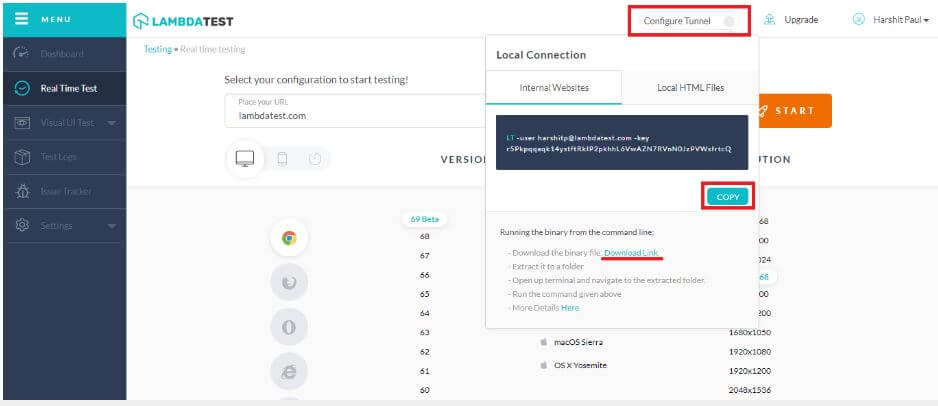
Task: Expand the Settings sidebar menu
Action: pos(111,226)
